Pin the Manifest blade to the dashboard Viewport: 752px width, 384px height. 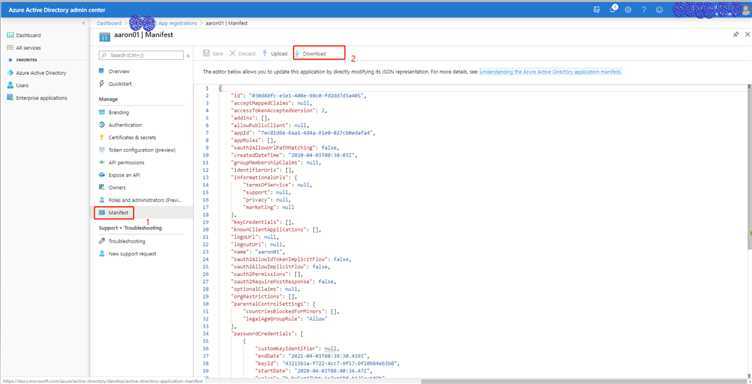(736, 35)
